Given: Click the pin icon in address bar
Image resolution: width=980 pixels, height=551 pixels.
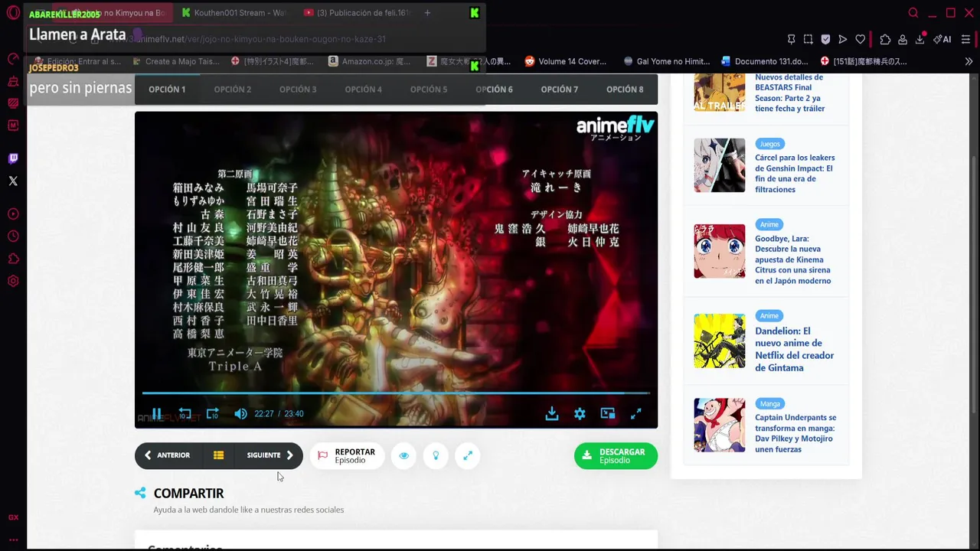Looking at the screenshot, I should click(x=791, y=39).
